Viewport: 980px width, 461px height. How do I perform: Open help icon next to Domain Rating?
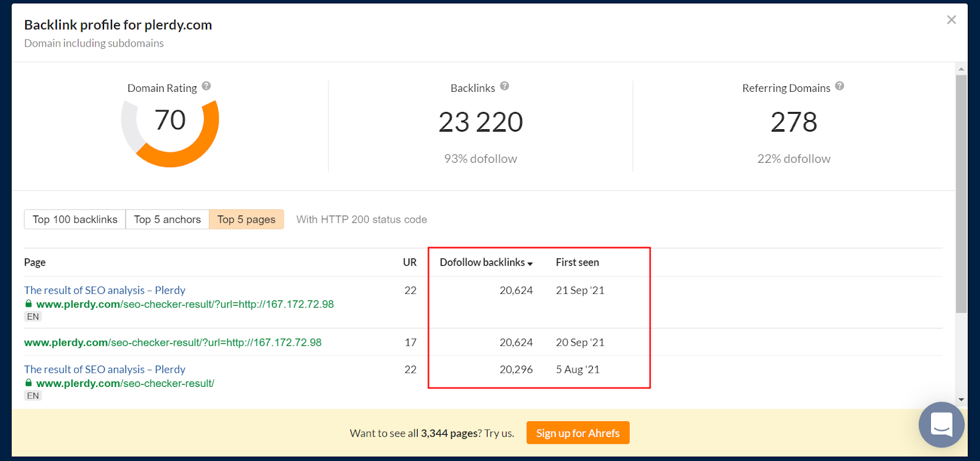pyautogui.click(x=206, y=86)
